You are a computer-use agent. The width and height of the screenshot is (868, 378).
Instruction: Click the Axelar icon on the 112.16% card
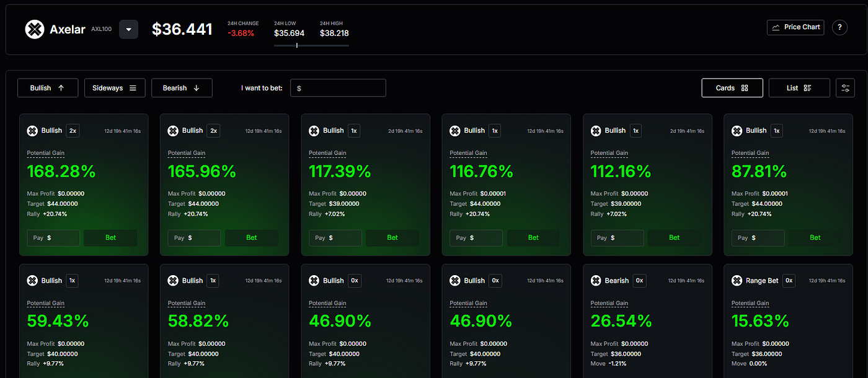click(596, 131)
